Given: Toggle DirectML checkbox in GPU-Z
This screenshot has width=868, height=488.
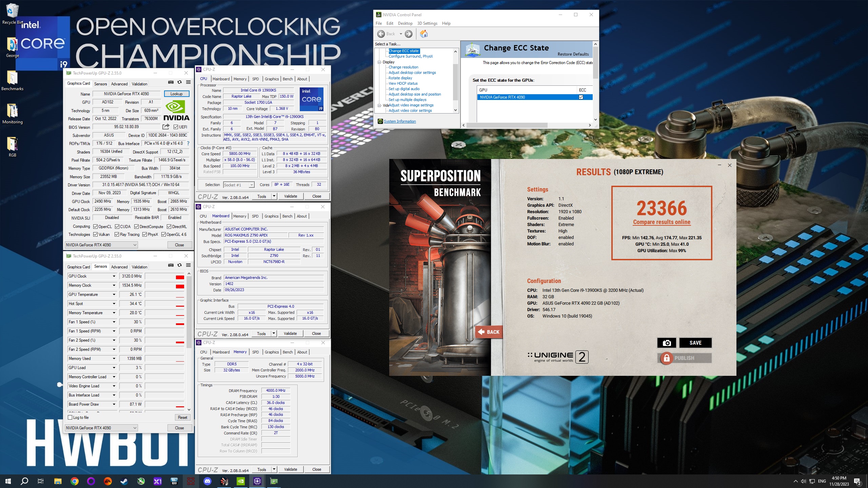Looking at the screenshot, I should pyautogui.click(x=169, y=227).
